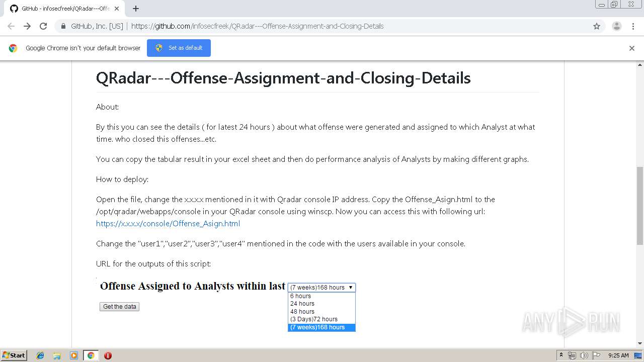Open the Offense_Asign.html console link
The height and width of the screenshot is (362, 644).
pyautogui.click(x=168, y=223)
